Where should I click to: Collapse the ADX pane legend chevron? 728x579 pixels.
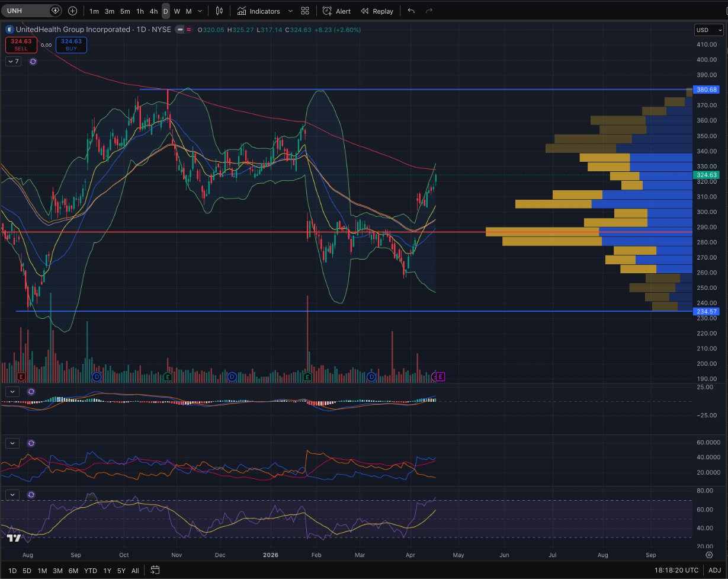pos(14,443)
